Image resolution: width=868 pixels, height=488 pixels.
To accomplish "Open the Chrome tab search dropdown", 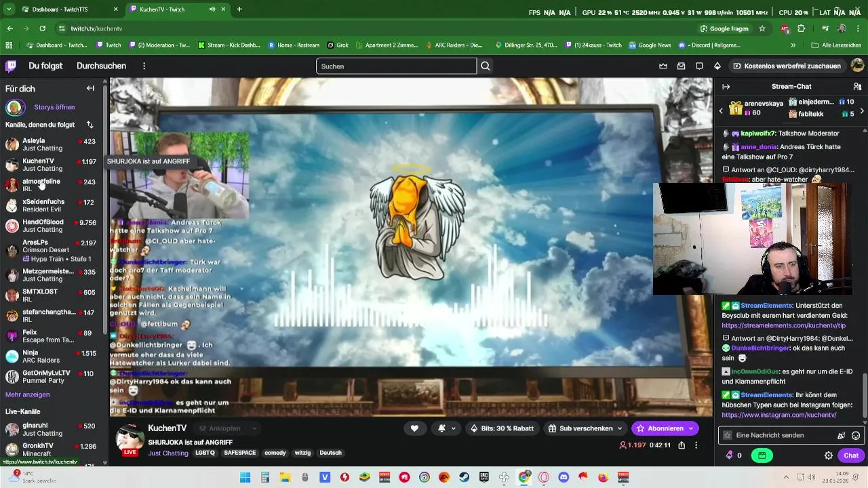I will tap(9, 9).
